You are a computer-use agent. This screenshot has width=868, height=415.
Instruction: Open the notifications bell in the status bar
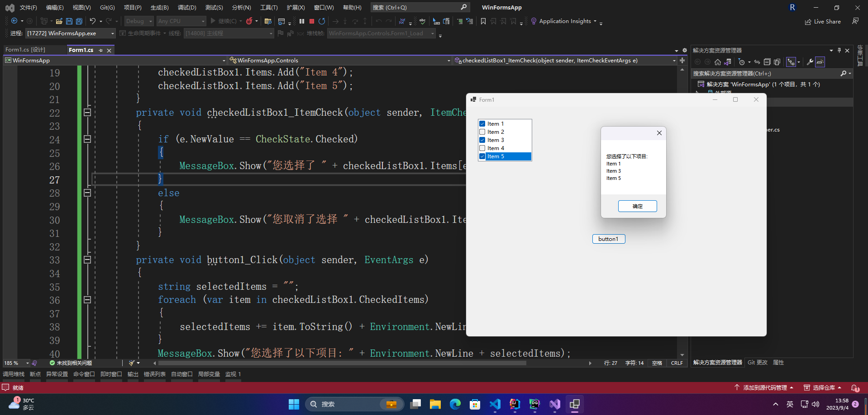click(x=855, y=388)
